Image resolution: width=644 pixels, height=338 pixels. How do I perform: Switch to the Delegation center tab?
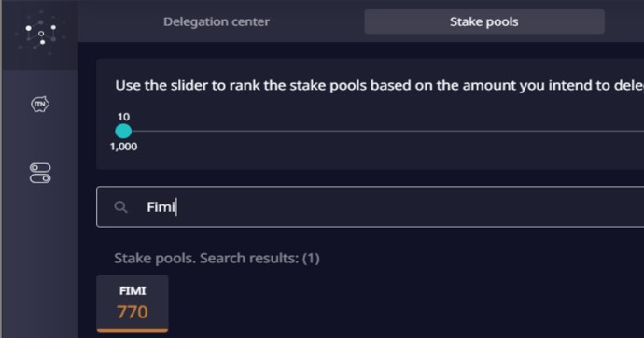[x=217, y=21]
